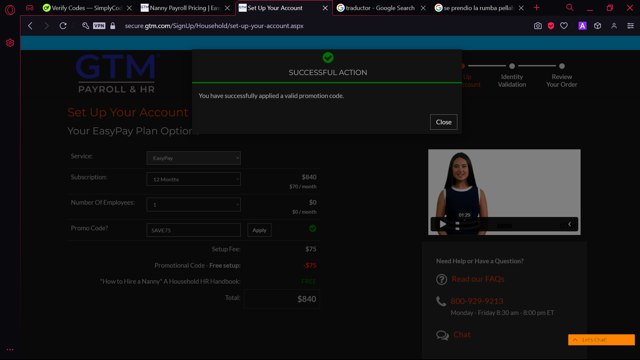Open the purple A extension icon
The height and width of the screenshot is (360, 640).
(582, 26)
